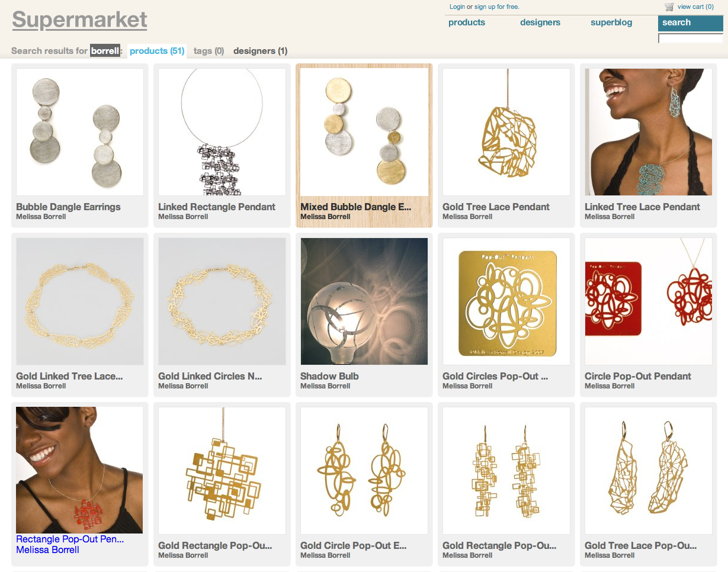
Task: Open view cart (0) link
Action: [695, 7]
